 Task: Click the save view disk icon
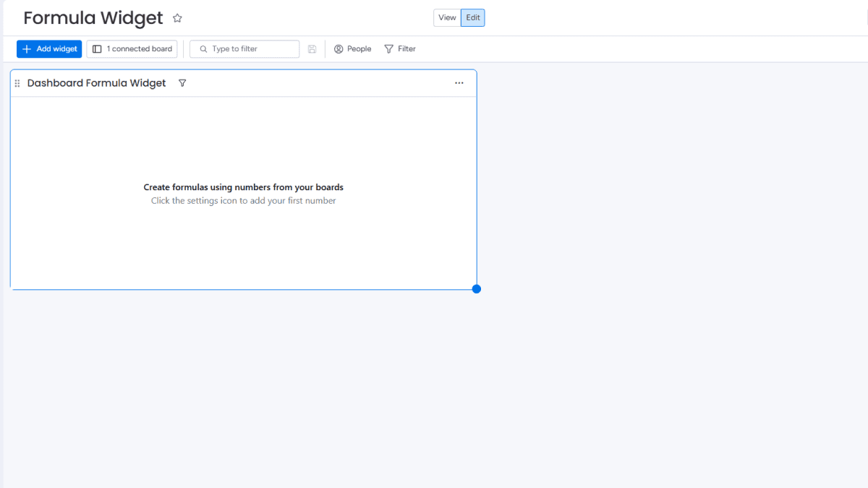[312, 48]
